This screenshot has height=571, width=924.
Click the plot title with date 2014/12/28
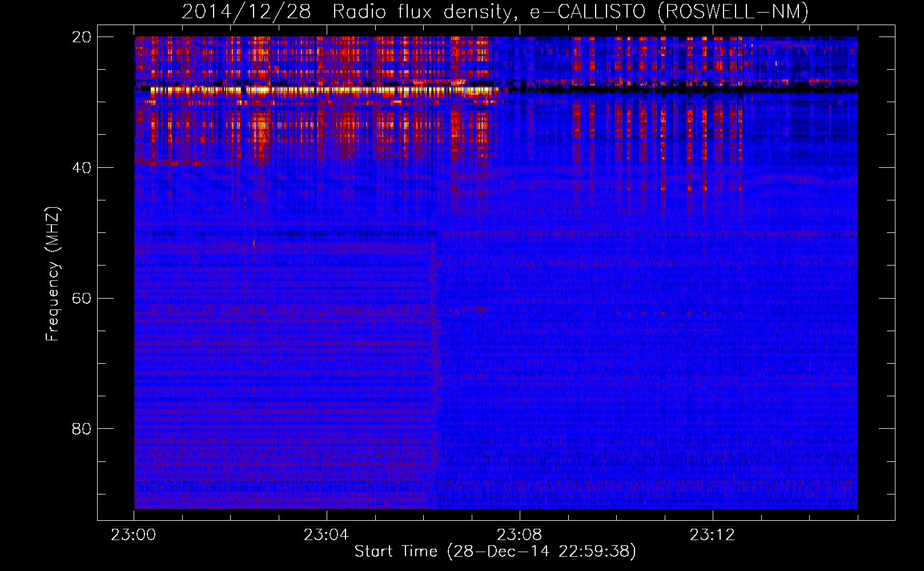(495, 12)
